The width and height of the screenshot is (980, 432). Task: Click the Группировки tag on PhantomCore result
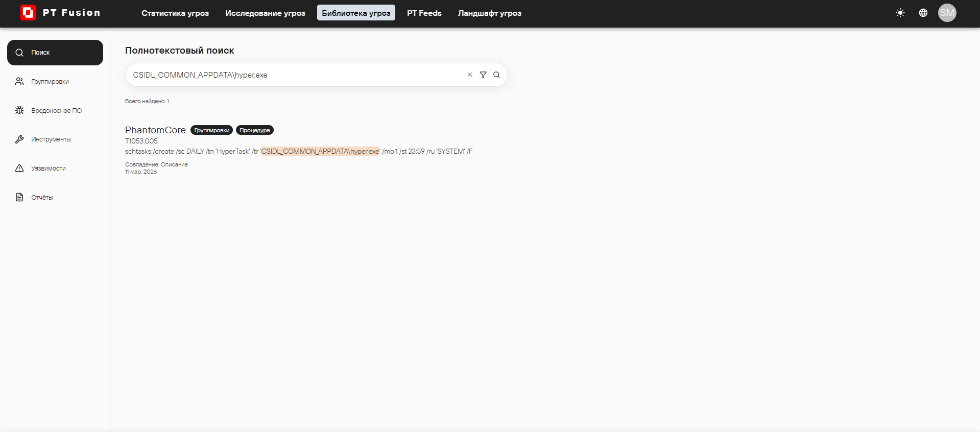211,130
